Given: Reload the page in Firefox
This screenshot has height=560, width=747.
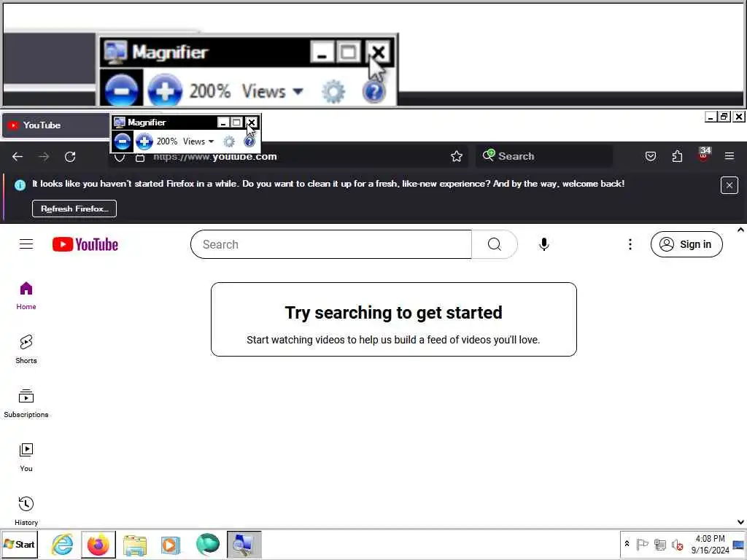Looking at the screenshot, I should click(70, 157).
